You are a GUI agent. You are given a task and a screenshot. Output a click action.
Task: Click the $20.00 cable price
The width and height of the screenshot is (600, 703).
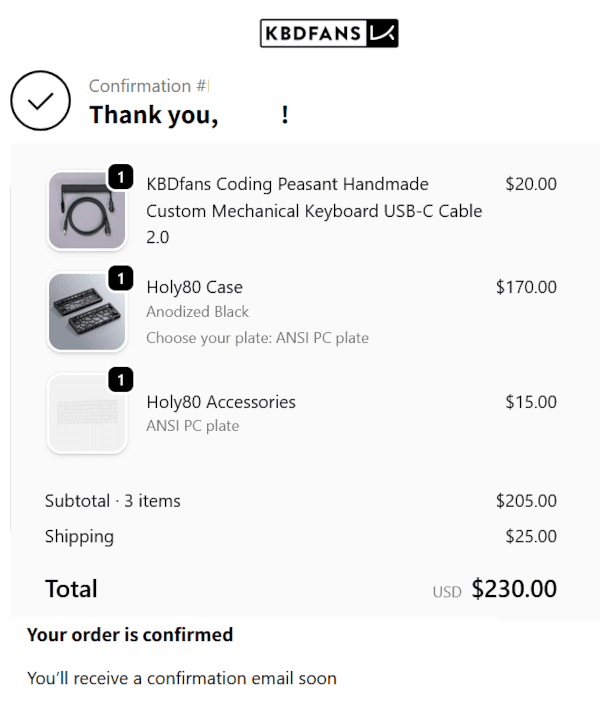click(531, 184)
